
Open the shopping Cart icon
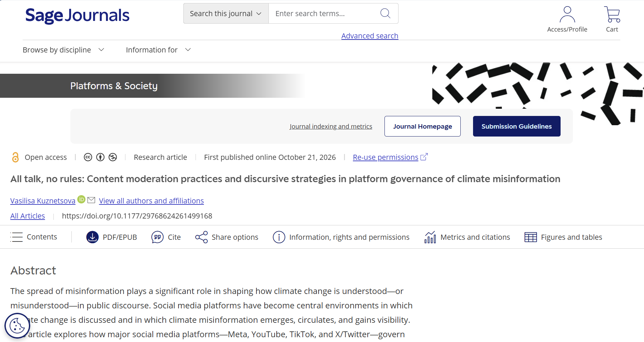(612, 14)
